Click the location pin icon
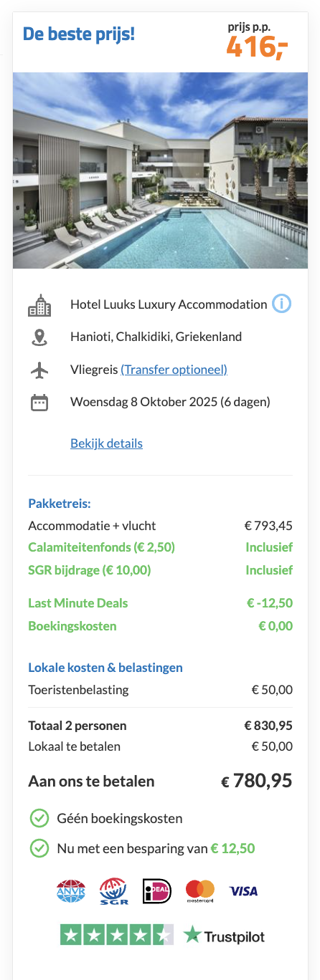This screenshot has width=320, height=980. pos(39,337)
